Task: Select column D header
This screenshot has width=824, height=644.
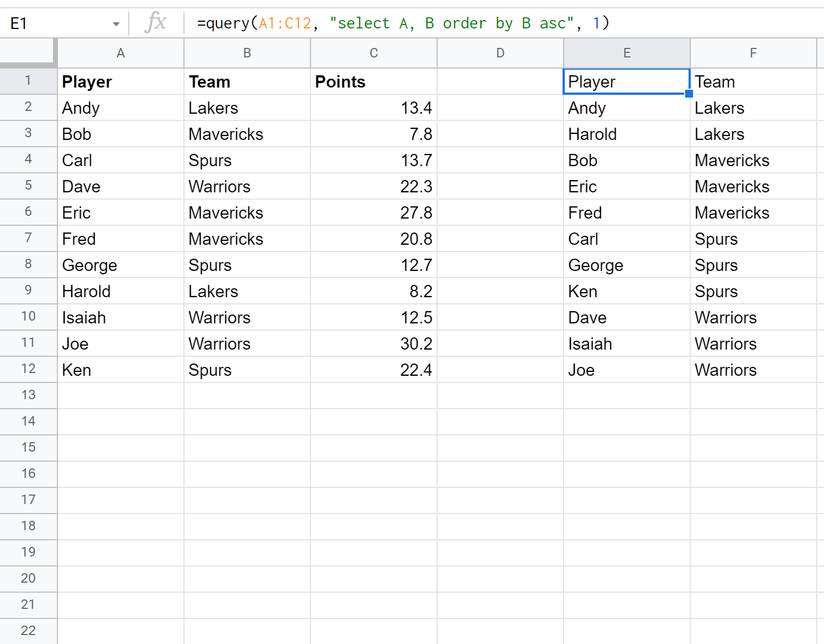Action: coord(500,53)
